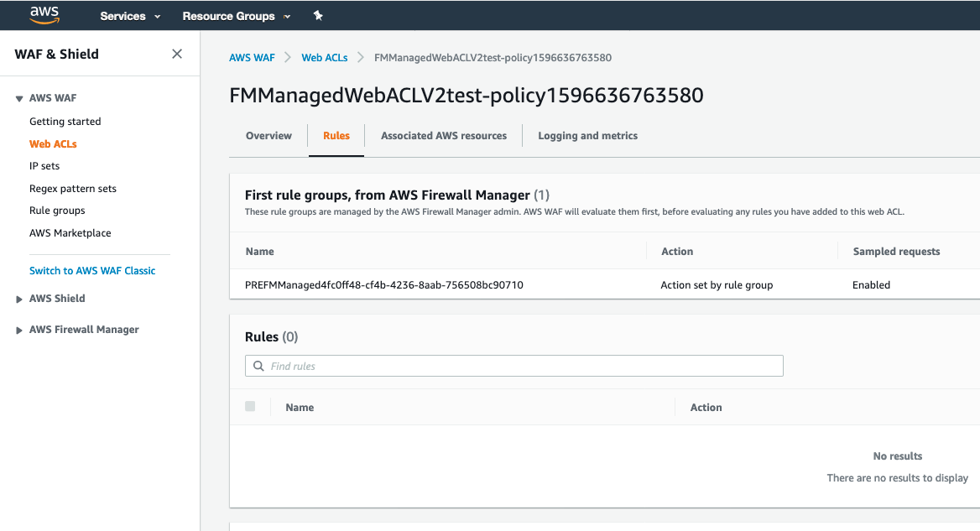Click the FMManagedWebACLV2test-policy breadcrumb text

click(x=493, y=58)
